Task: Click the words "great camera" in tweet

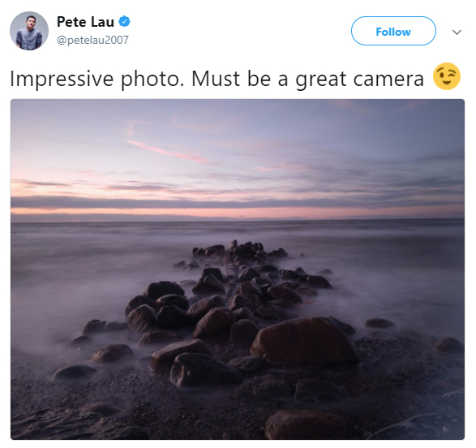Action: tap(360, 80)
